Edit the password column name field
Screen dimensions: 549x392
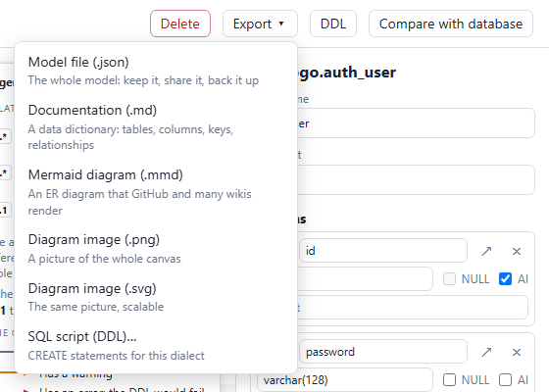tap(382, 352)
